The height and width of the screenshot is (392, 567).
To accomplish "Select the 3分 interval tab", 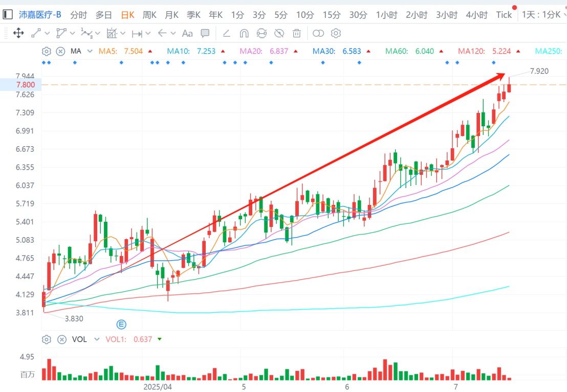I will coord(259,15).
